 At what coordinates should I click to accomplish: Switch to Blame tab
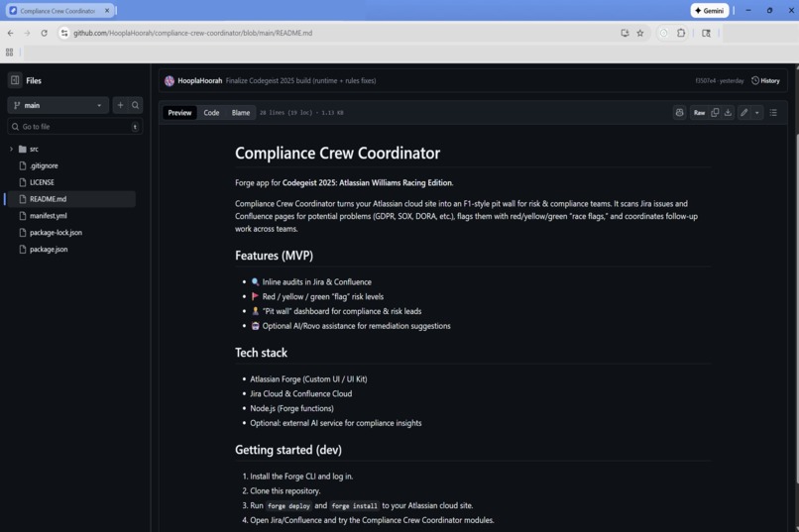click(x=241, y=113)
